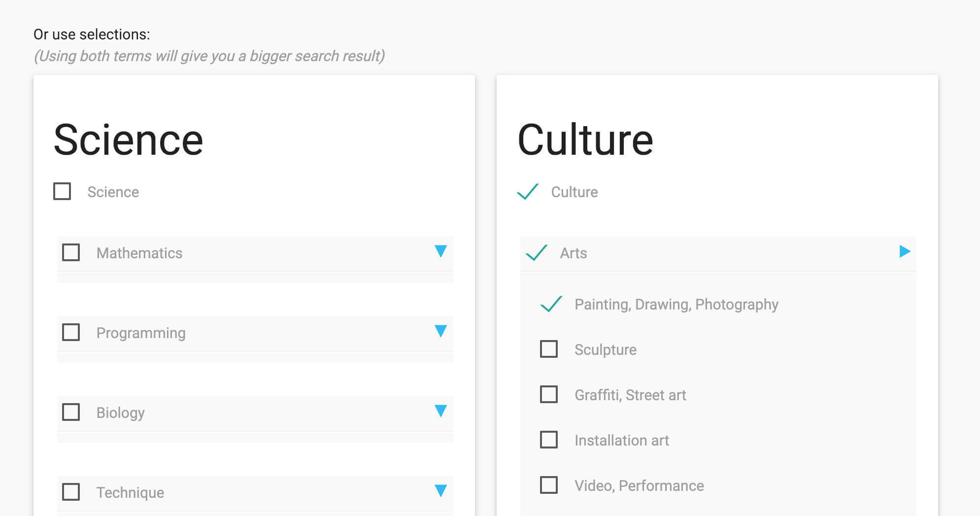The width and height of the screenshot is (980, 516).
Task: Enable the Programming checkbox
Action: pos(71,332)
